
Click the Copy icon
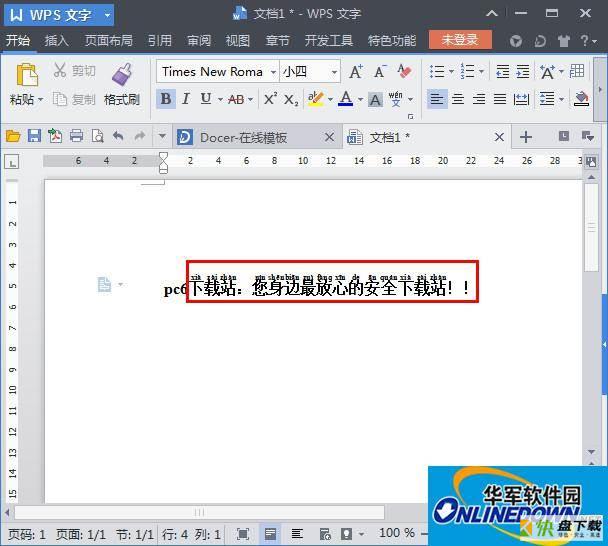(x=59, y=99)
